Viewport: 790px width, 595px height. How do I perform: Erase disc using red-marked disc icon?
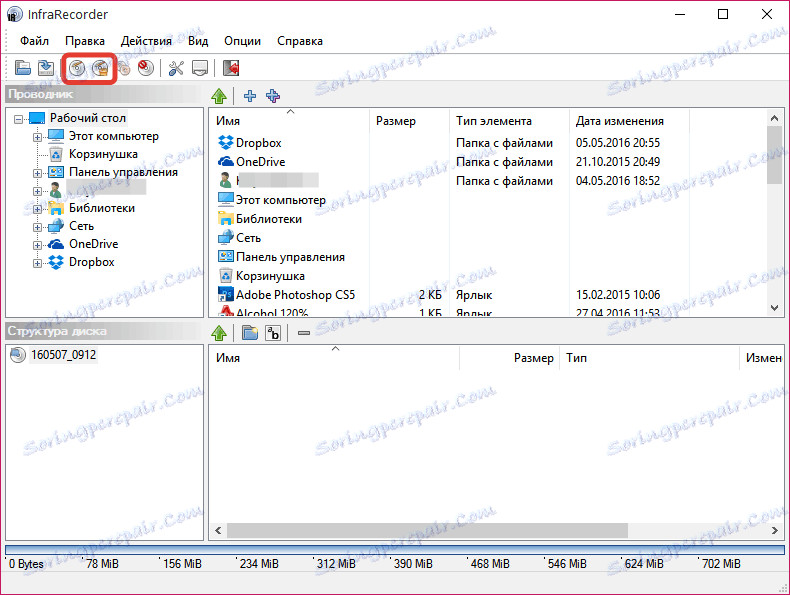pos(146,68)
